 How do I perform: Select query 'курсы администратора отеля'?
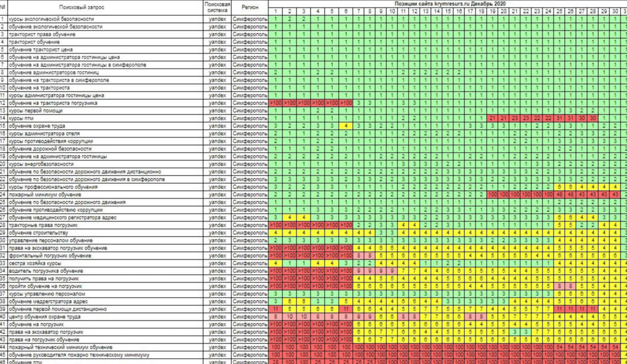click(44, 133)
